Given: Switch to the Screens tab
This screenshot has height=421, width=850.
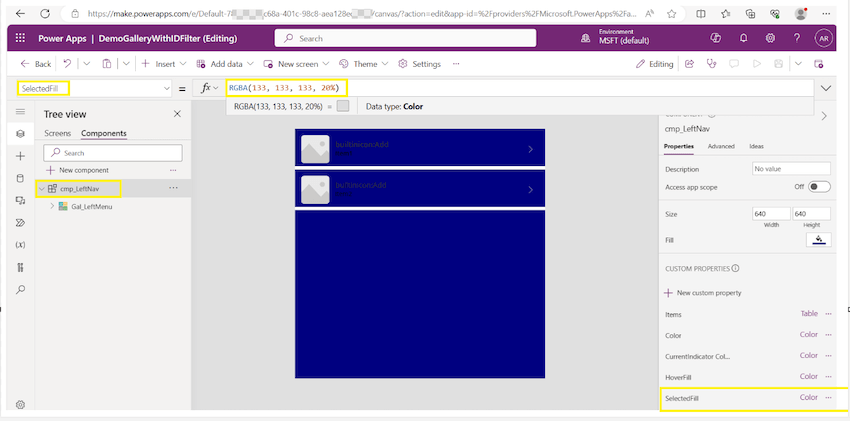Looking at the screenshot, I should coord(57,133).
